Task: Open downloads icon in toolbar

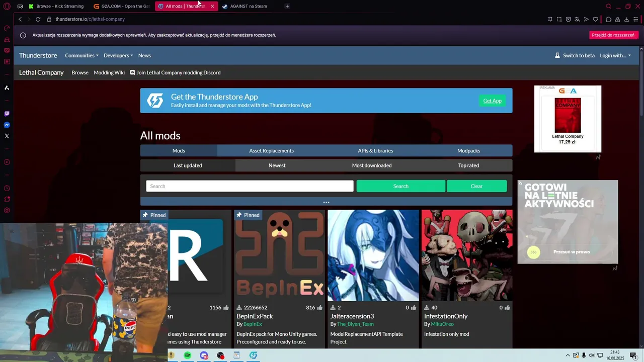Action: click(626, 19)
